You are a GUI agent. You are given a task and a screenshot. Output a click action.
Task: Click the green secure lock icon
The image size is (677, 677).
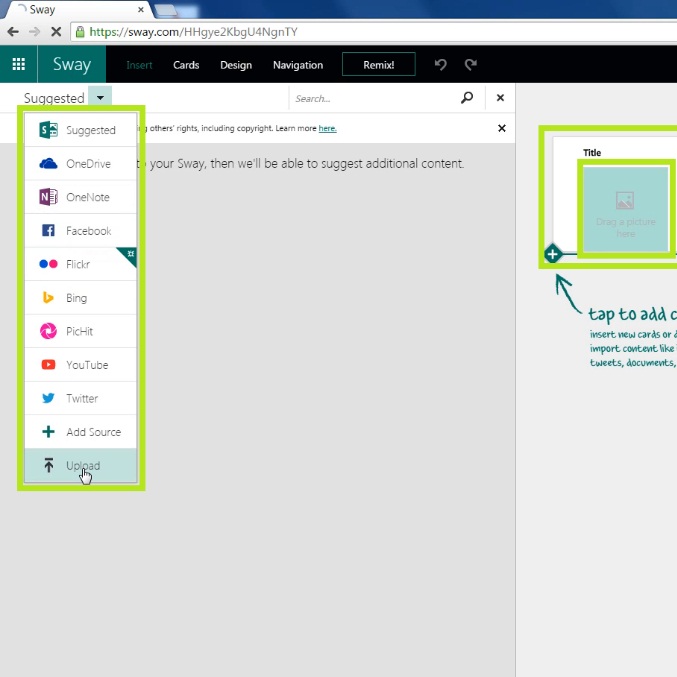[80, 32]
